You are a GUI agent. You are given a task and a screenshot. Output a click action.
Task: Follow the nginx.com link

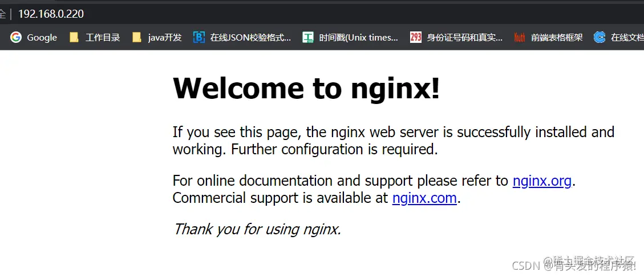point(424,198)
